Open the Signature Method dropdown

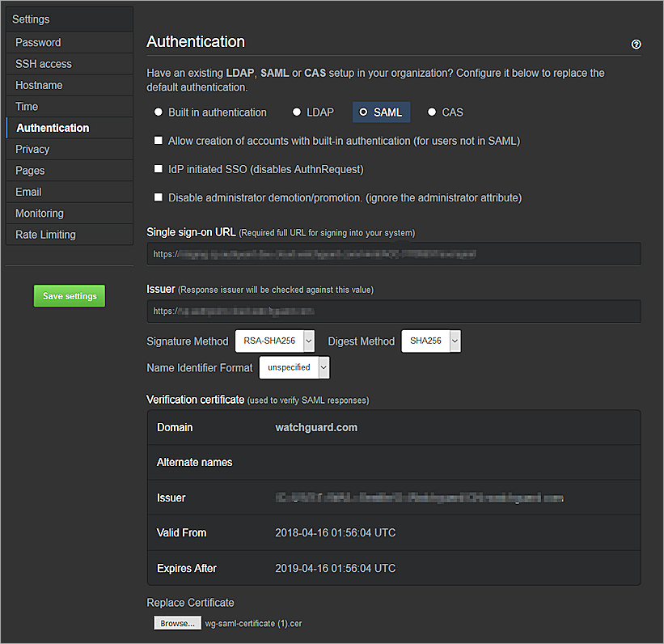tap(274, 341)
